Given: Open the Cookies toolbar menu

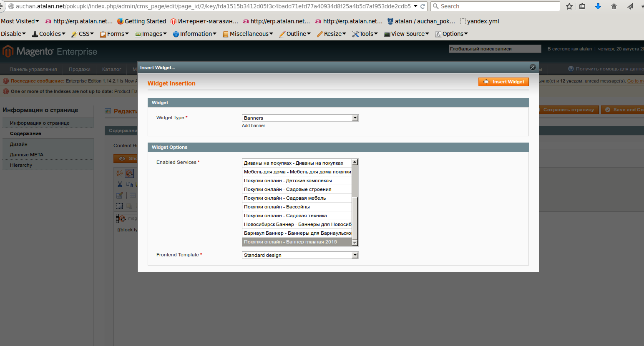Looking at the screenshot, I should pyautogui.click(x=49, y=34).
